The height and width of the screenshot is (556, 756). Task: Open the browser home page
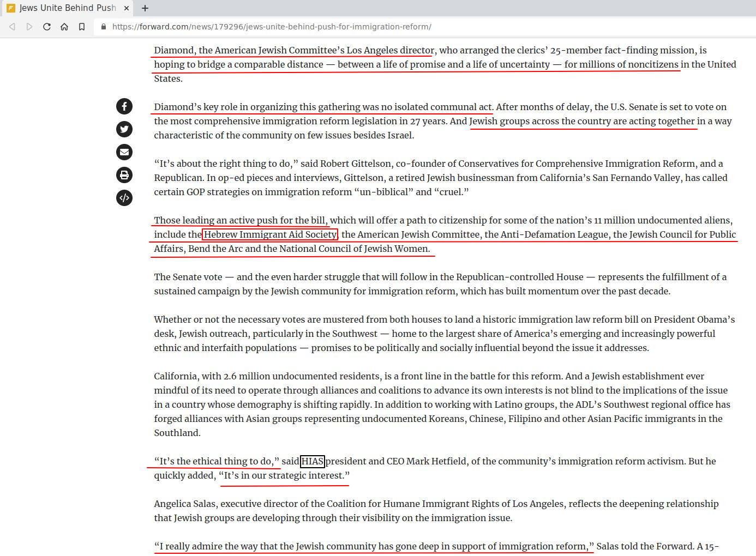64,27
